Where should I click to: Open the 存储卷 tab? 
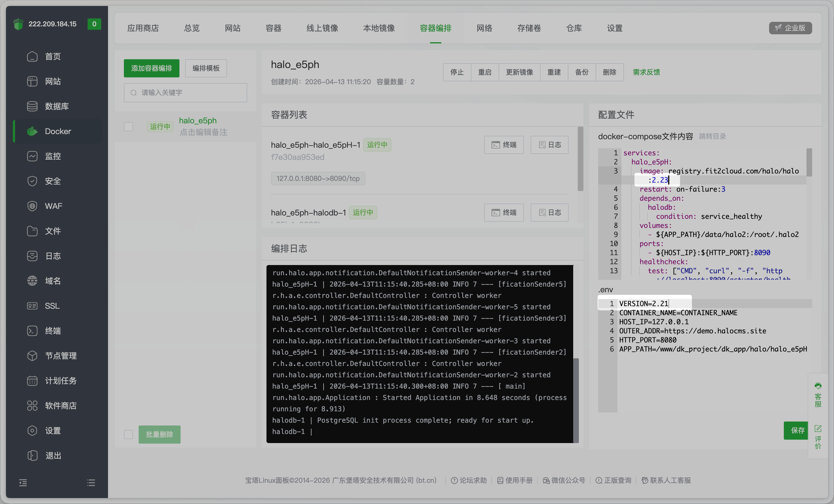pos(529,28)
